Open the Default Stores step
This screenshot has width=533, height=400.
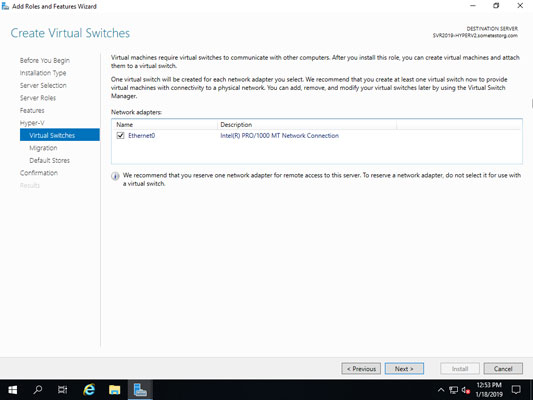tap(49, 160)
